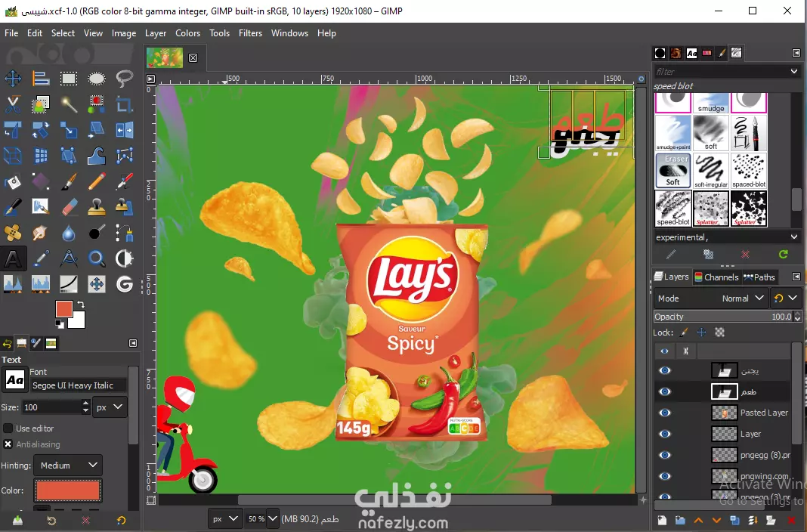The width and height of the screenshot is (807, 532).
Task: Open the brushes dock configure menu button
Action: [x=796, y=53]
